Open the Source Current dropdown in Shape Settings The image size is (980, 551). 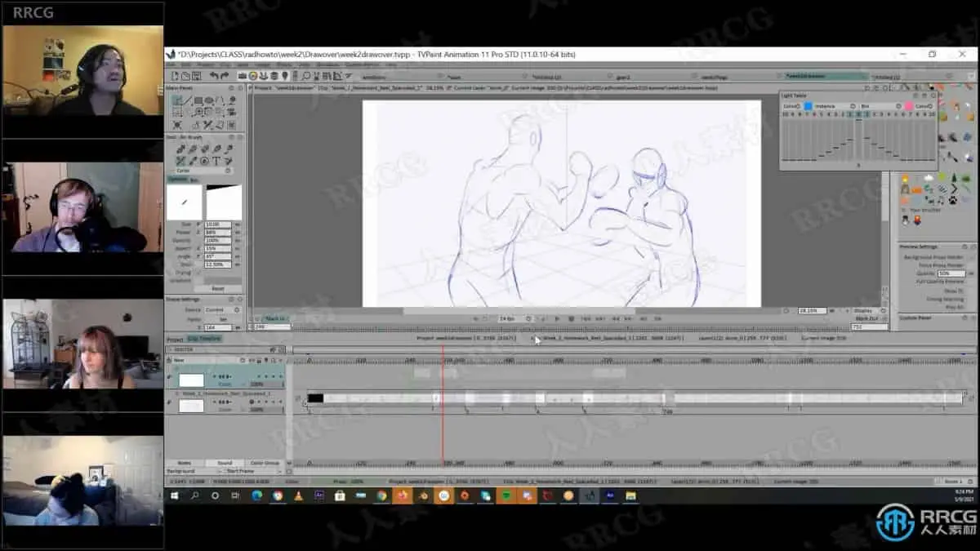tap(222, 309)
